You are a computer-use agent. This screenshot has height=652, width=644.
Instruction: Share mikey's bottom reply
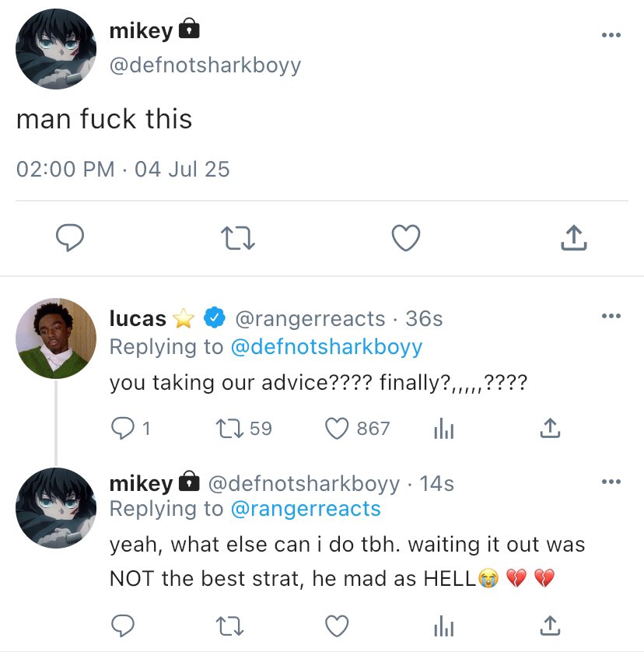click(x=549, y=625)
